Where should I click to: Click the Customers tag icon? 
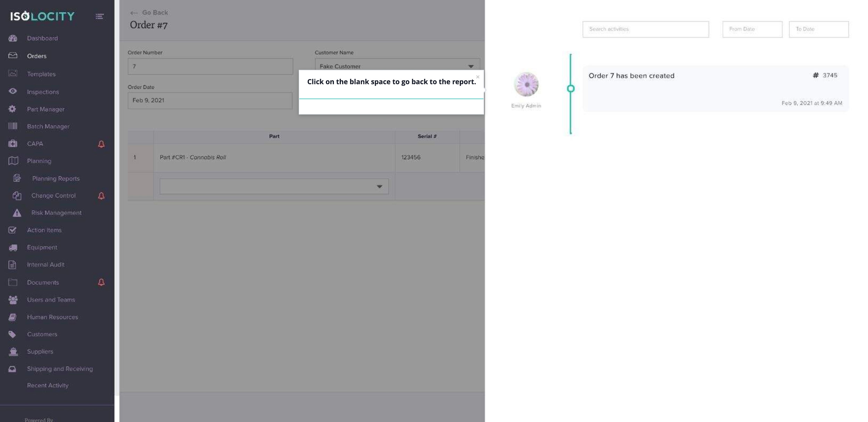pos(12,334)
